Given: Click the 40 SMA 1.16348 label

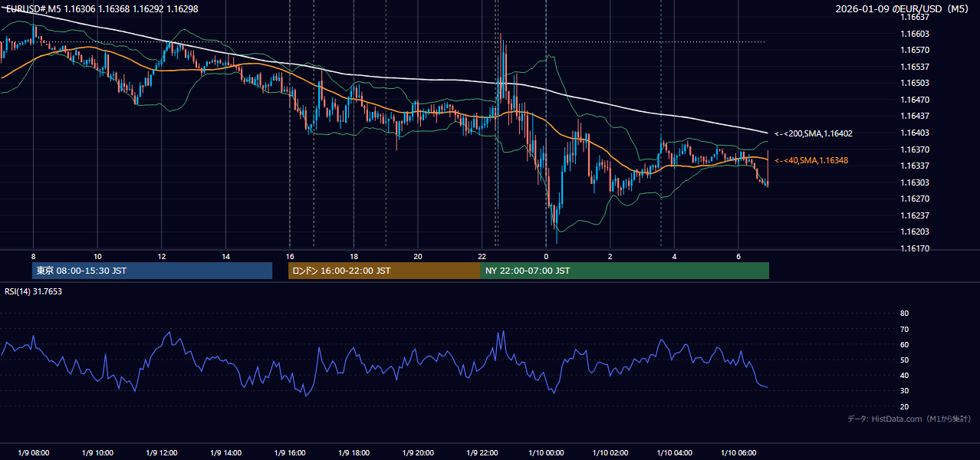Looking at the screenshot, I should 811,160.
